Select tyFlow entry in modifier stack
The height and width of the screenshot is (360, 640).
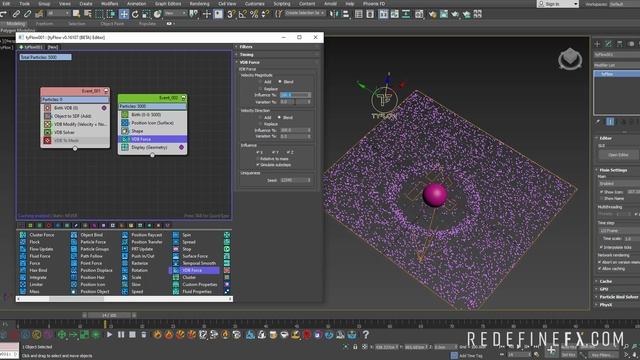617,74
